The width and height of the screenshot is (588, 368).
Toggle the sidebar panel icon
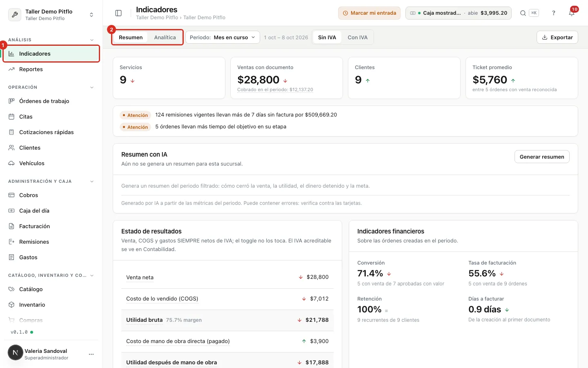coord(118,13)
